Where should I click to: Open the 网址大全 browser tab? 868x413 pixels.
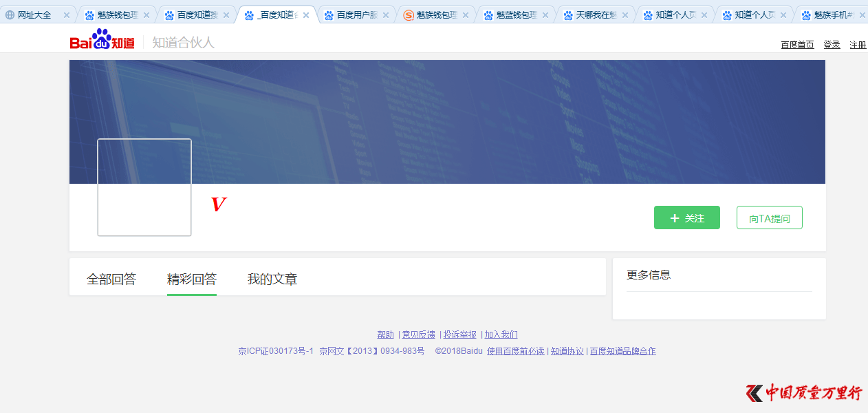click(x=34, y=14)
